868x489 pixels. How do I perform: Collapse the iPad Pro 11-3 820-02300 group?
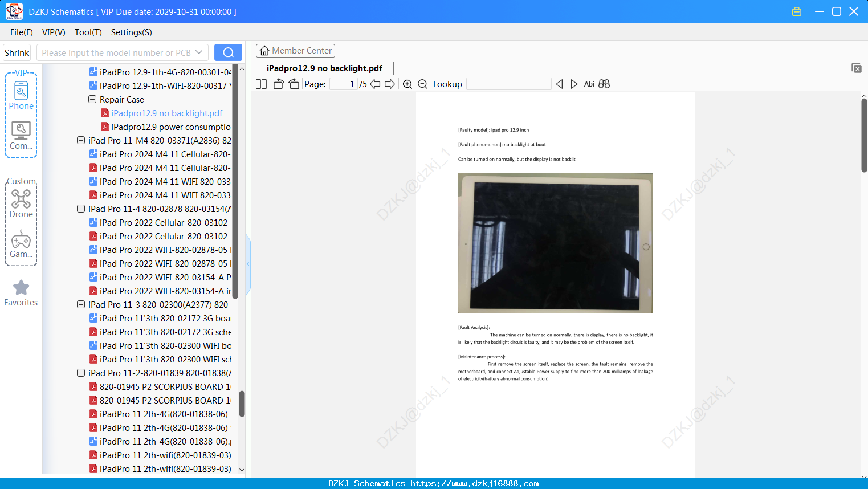(81, 304)
